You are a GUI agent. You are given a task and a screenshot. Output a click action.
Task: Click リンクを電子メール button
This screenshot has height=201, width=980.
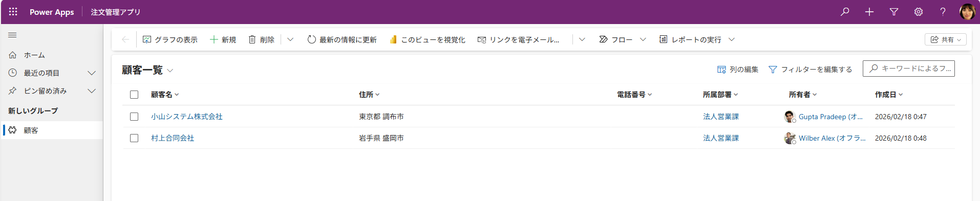pos(518,39)
